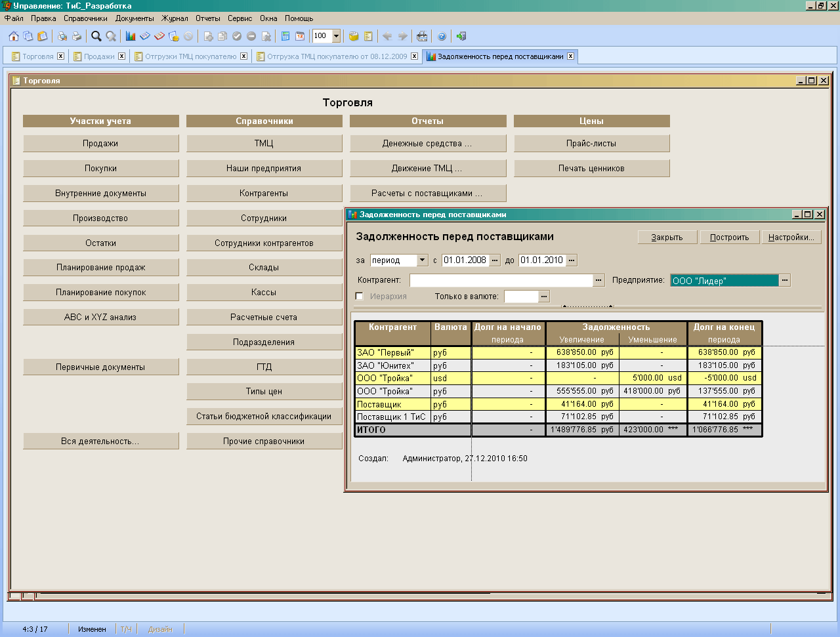This screenshot has width=840, height=637.
Task: Click the Предприятие field ООО "Лидер"
Action: (724, 280)
